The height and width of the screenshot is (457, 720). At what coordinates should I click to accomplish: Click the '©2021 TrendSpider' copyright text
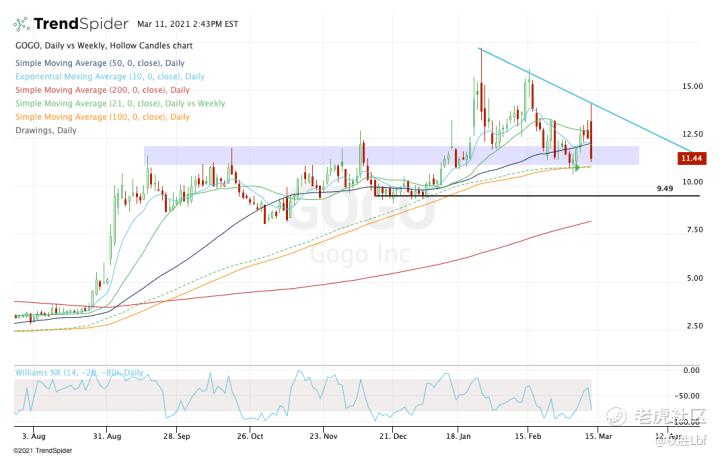coord(43,451)
